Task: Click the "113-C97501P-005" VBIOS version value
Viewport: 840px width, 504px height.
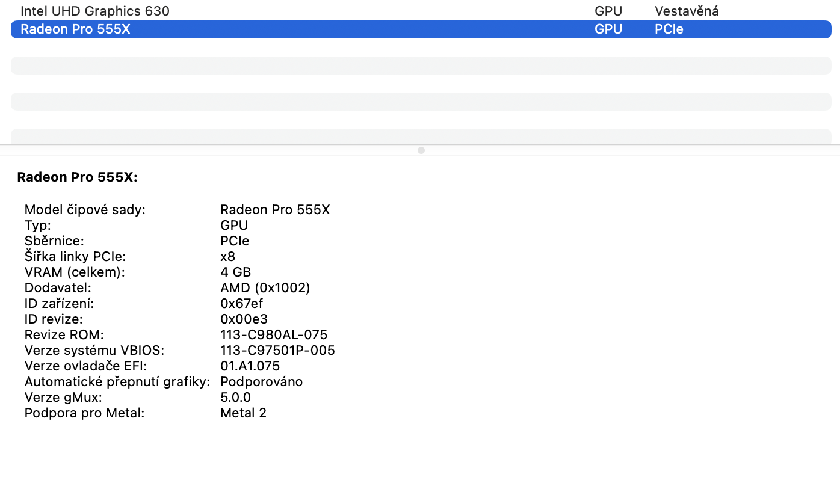Action: click(278, 351)
